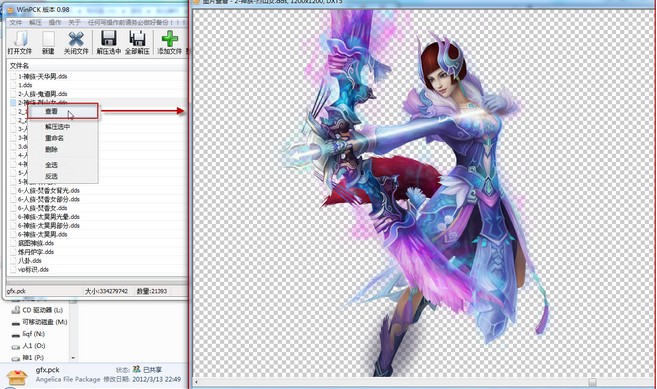The height and width of the screenshot is (389, 657).
Task: Select file 底图神族.dds
Action: [x=36, y=243]
